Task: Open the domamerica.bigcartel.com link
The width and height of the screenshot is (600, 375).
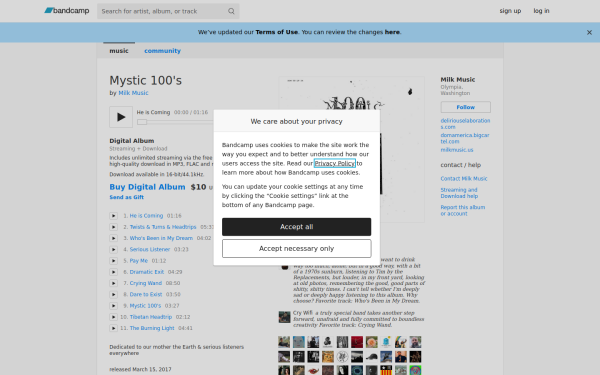Action: pyautogui.click(x=465, y=138)
